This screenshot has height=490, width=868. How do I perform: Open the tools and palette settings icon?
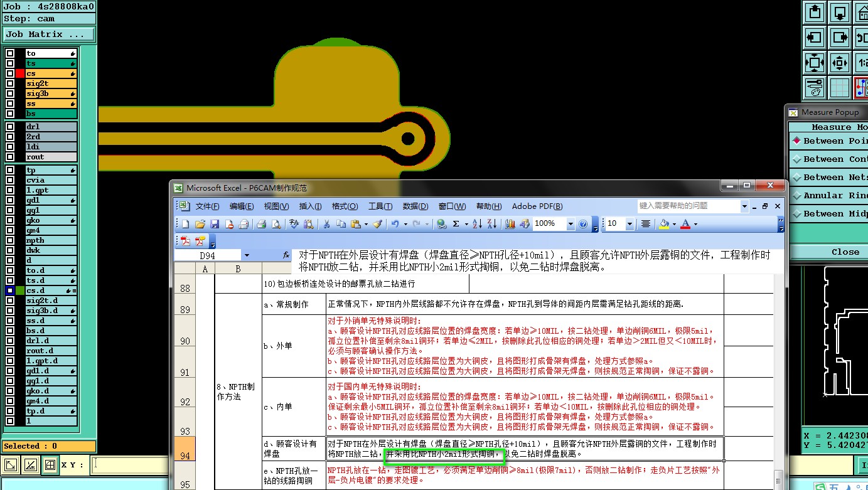tap(815, 88)
